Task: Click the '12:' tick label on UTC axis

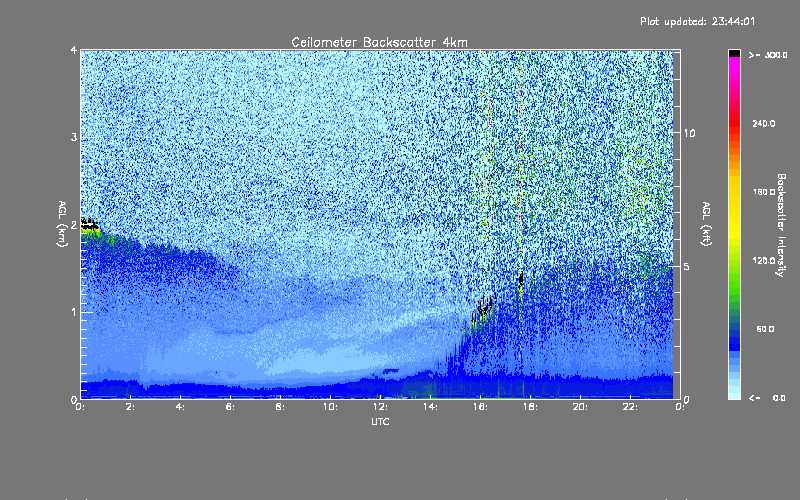Action: (380, 407)
